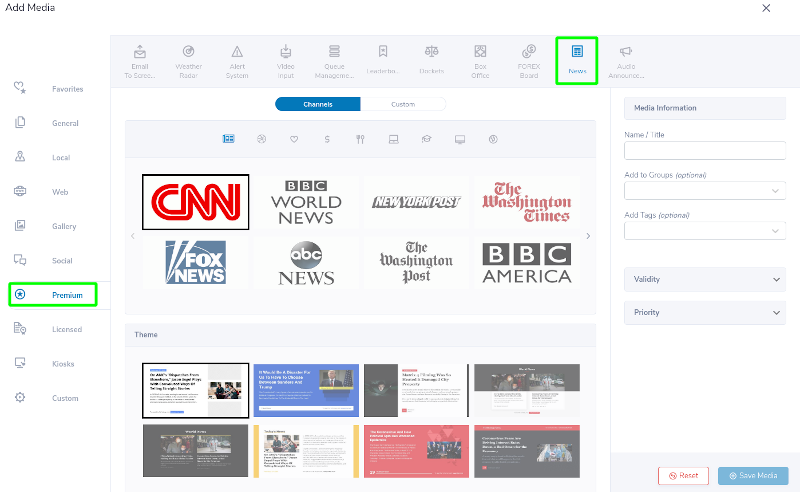800x492 pixels.
Task: Select the BBC America channel
Action: click(527, 262)
